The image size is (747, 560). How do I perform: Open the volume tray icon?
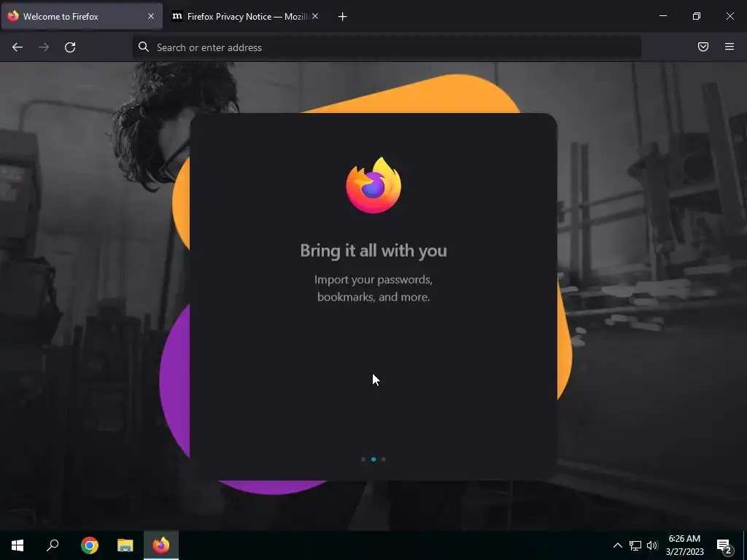click(x=652, y=545)
